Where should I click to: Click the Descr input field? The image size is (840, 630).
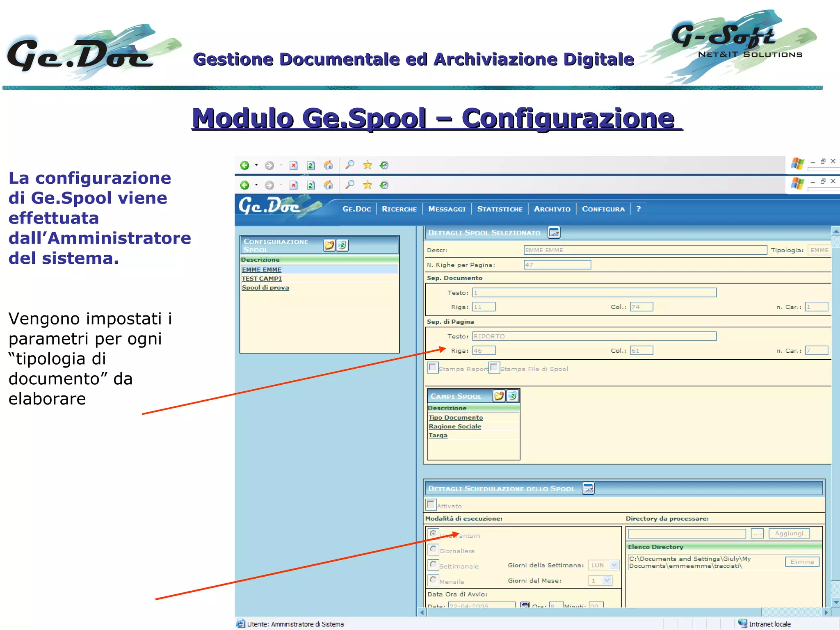pos(645,250)
